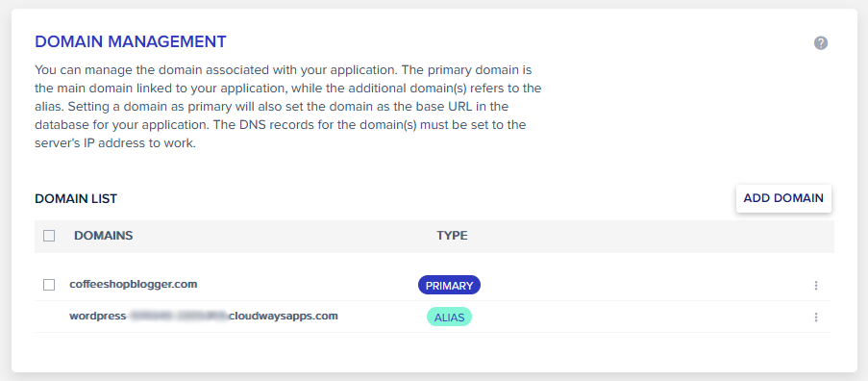This screenshot has height=381, width=868.
Task: Check the box next to coffeeshopblogger.com
Action: 49,285
